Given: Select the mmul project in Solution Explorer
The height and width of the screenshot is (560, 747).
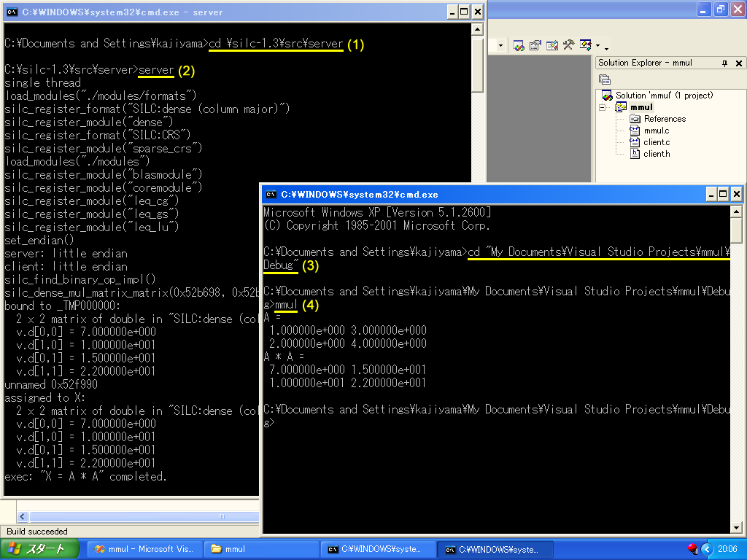Looking at the screenshot, I should [x=641, y=107].
